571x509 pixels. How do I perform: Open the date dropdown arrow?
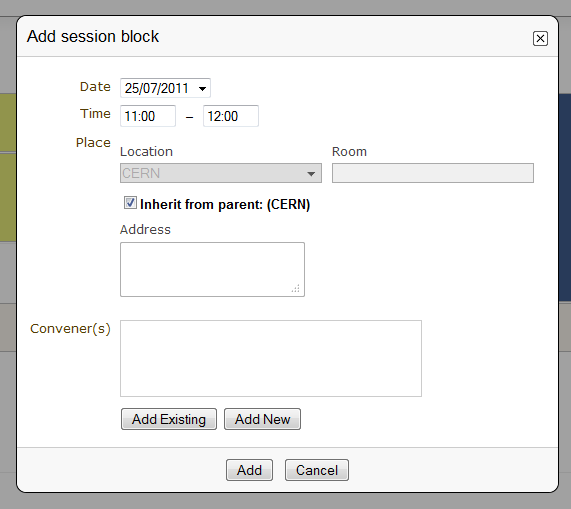(x=202, y=88)
